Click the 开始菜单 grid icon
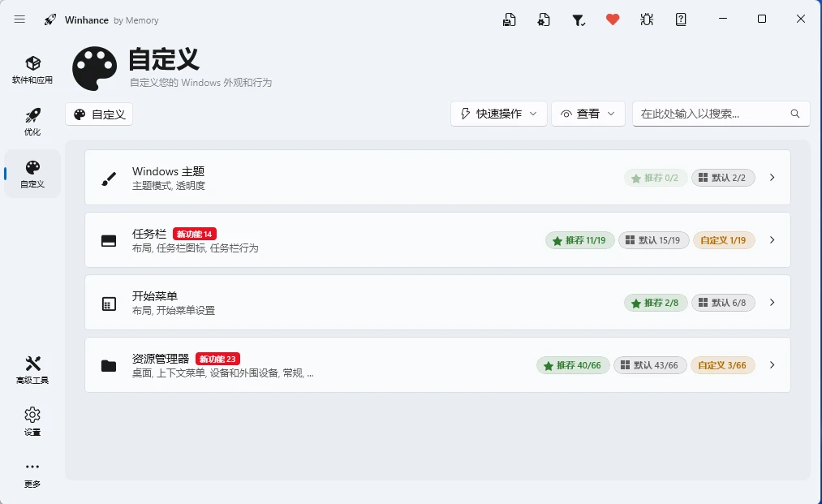The width and height of the screenshot is (822, 504). [109, 304]
